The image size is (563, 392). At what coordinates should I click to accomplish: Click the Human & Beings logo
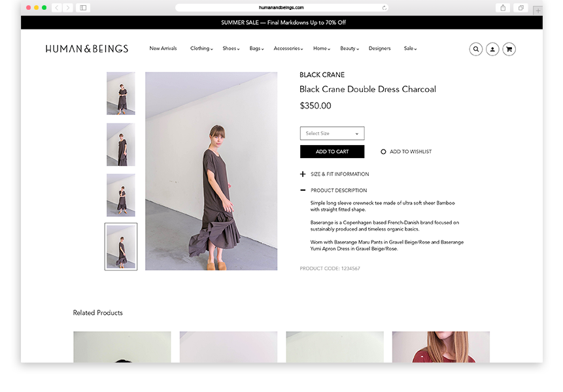87,48
